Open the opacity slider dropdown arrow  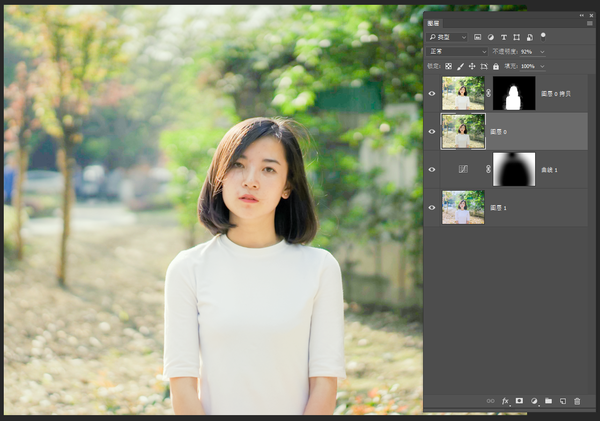coord(542,52)
